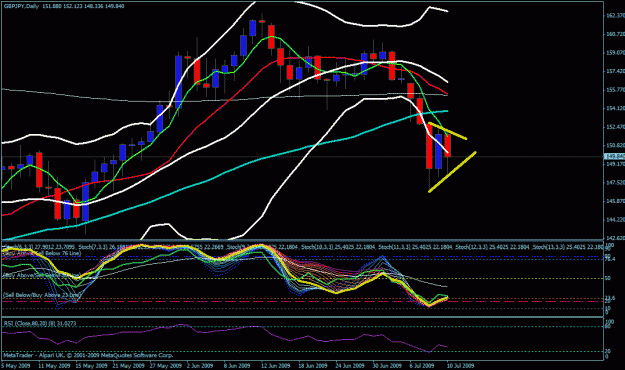Click the 10 Jul 2009 date label
This screenshot has height=370, width=625.
click(x=460, y=365)
